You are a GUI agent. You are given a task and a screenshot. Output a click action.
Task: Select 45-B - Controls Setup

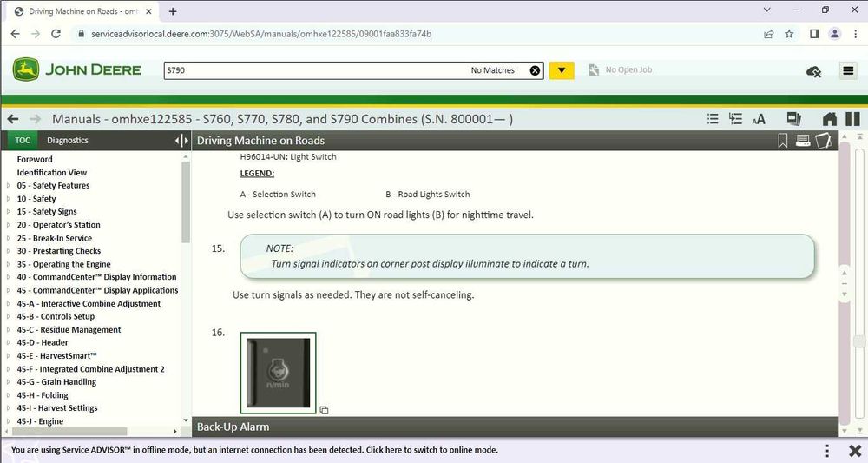(x=56, y=317)
